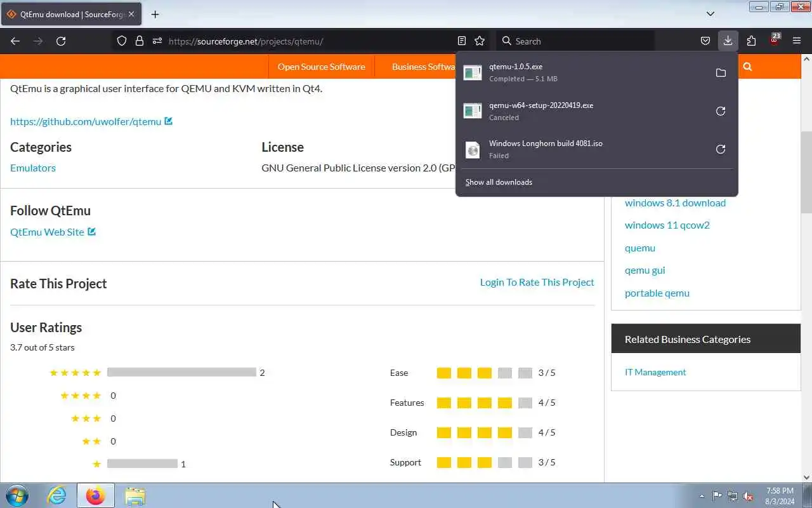This screenshot has height=508, width=812.
Task: Click the scrollbar down arrow
Action: click(806, 477)
